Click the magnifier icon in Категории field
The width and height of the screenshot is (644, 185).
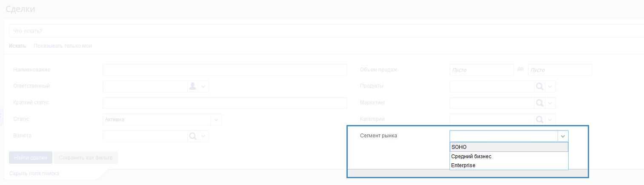point(539,120)
